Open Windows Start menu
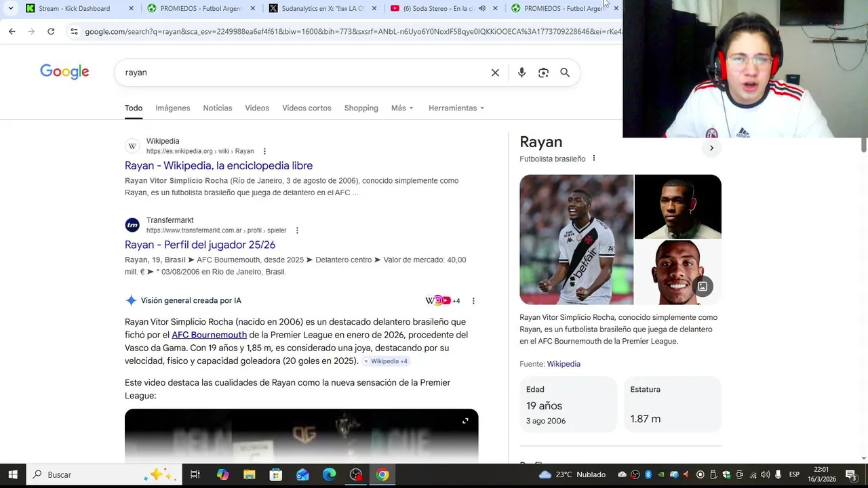The image size is (868, 488). tap(12, 474)
